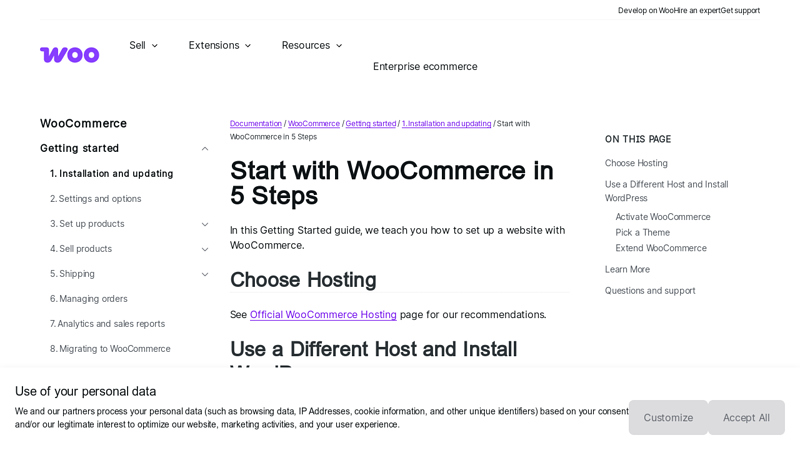Open the Resources dropdown menu
Screen dimensions: 800x450
312,45
